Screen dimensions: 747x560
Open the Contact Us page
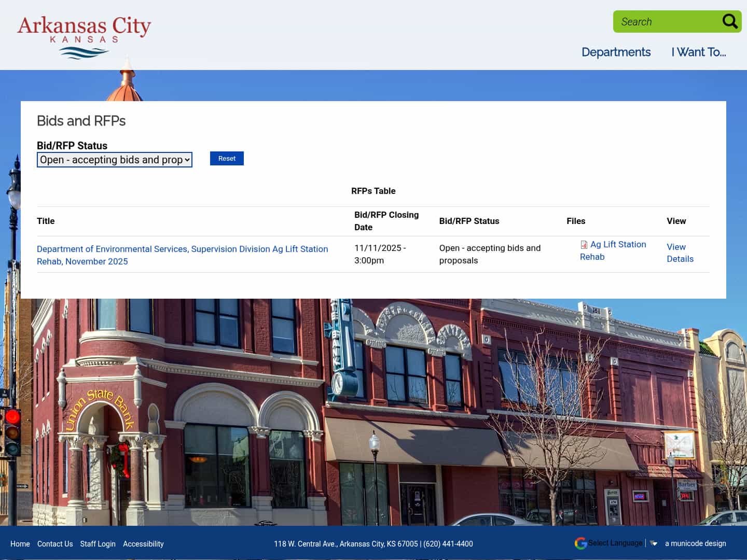point(55,544)
